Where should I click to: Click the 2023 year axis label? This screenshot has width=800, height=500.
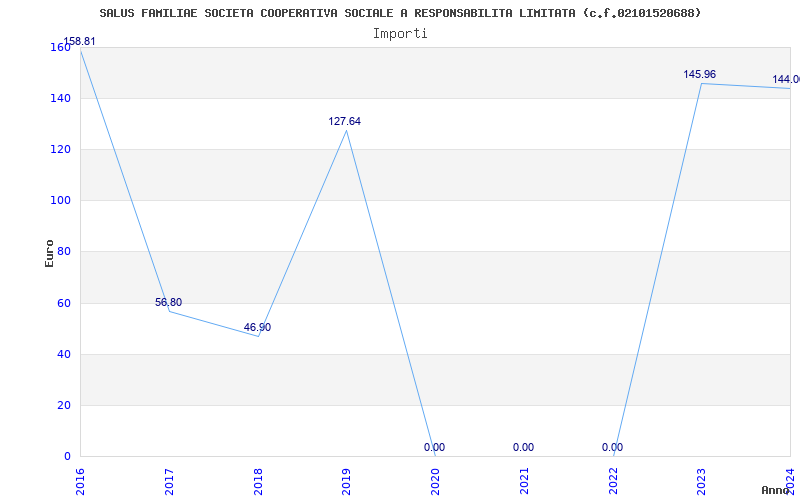click(x=702, y=481)
